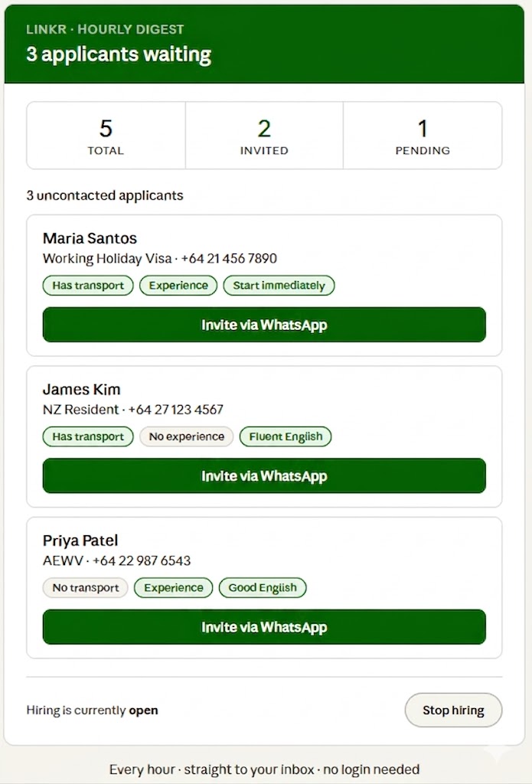Select the Start immediately tag
532x784 pixels.
pyautogui.click(x=279, y=285)
